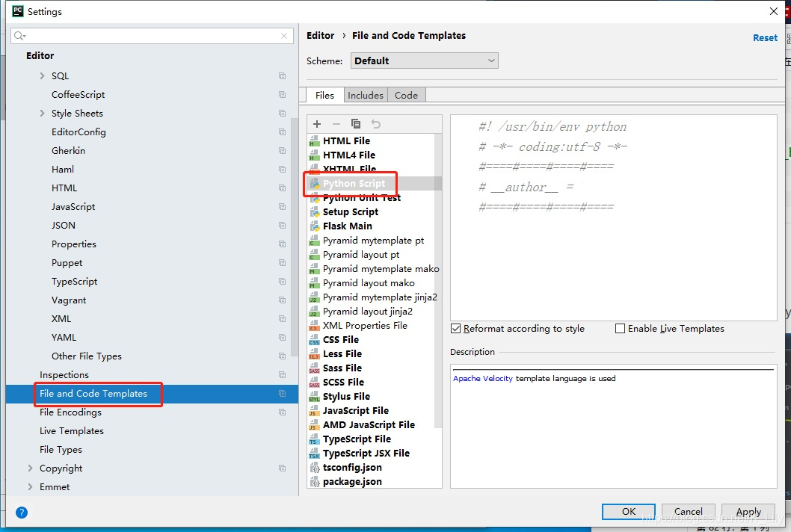Switch to the Includes tab
Screen dimensions: 791x532
[x=366, y=96]
